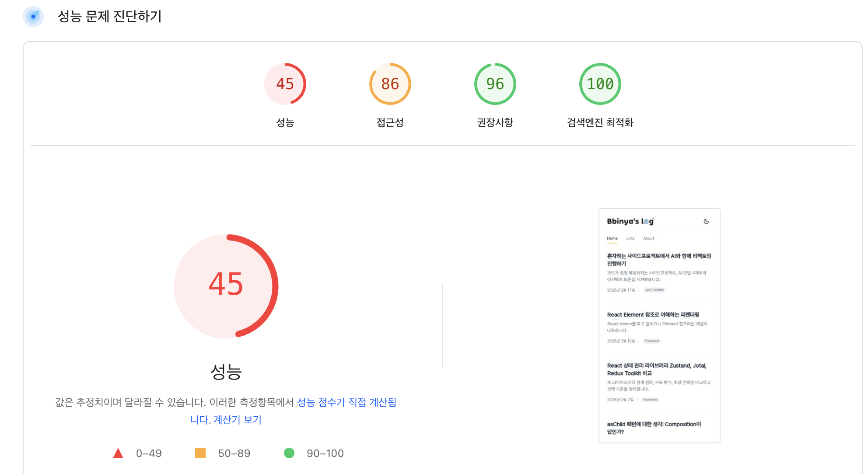
Task: Select the Lists tab in the page preview
Action: 630,238
